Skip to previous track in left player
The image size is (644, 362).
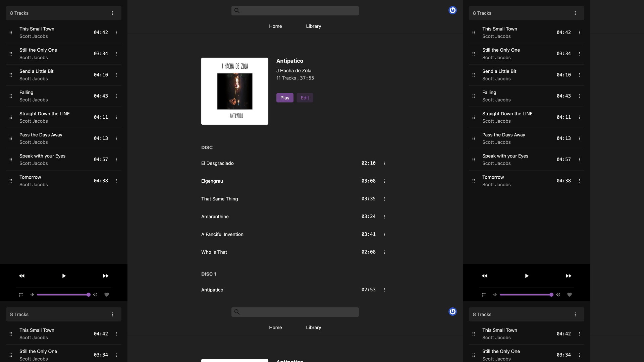(x=22, y=276)
